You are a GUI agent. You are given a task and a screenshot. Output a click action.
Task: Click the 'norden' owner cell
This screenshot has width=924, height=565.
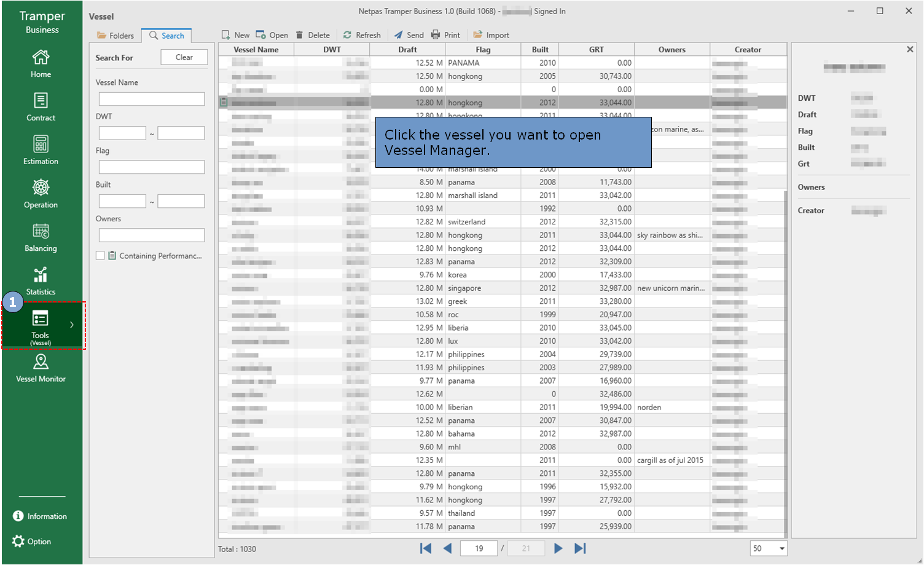pyautogui.click(x=672, y=407)
